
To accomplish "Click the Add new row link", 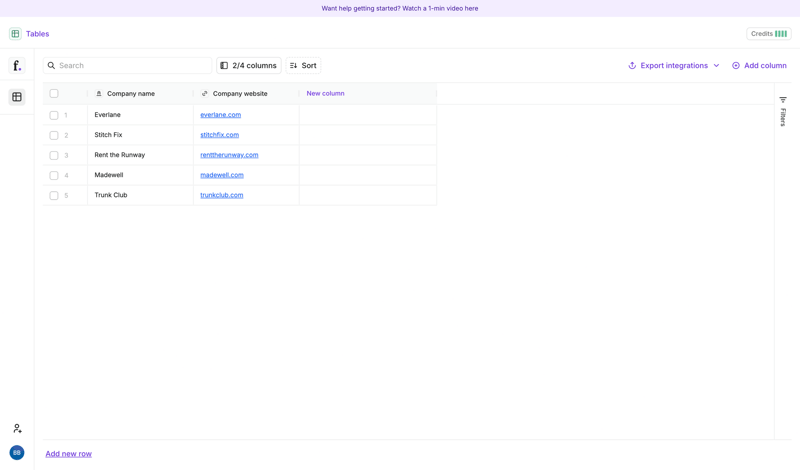I will [x=68, y=454].
